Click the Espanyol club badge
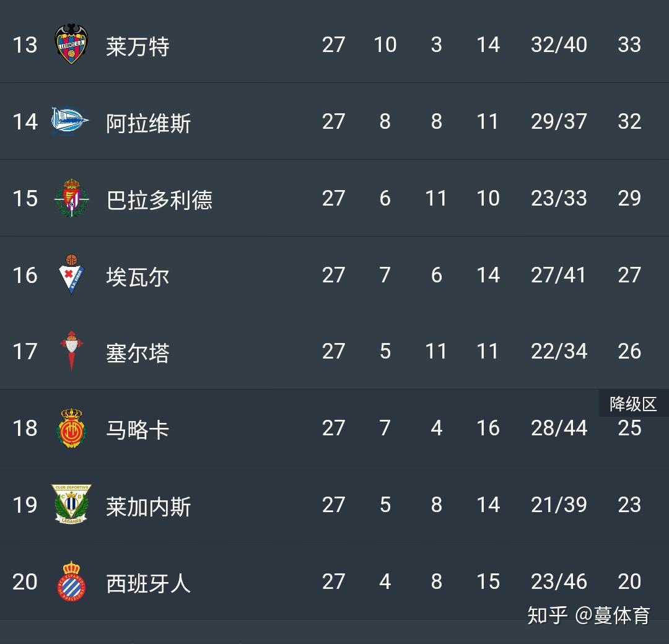The height and width of the screenshot is (644, 669). [71, 581]
